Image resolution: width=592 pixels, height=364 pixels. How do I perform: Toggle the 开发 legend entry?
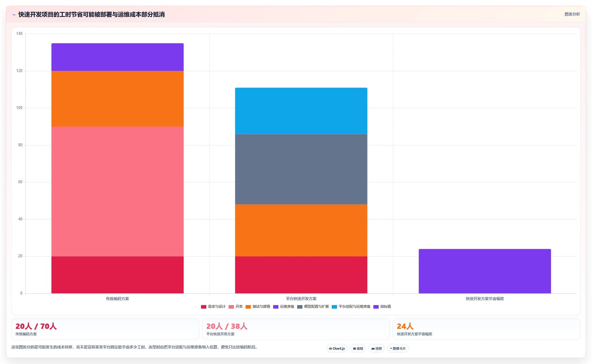pos(236,307)
